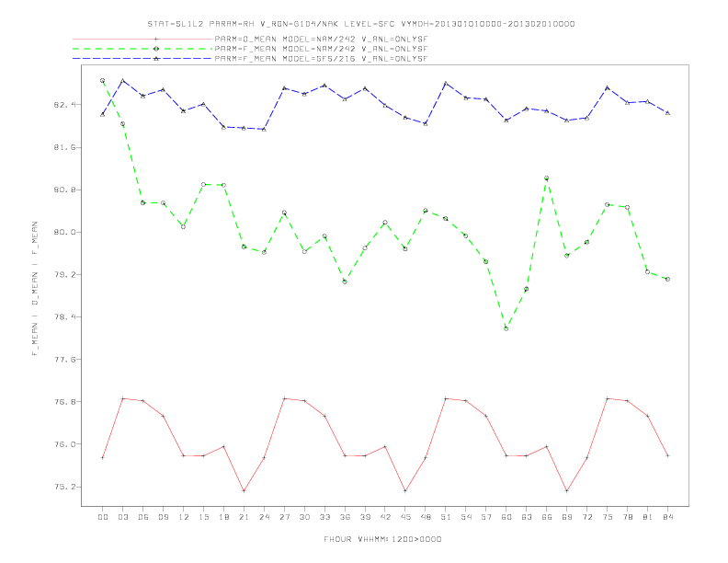The width and height of the screenshot is (728, 563).
Task: Click blue triangle data point at hour 75
Action: 608,87
